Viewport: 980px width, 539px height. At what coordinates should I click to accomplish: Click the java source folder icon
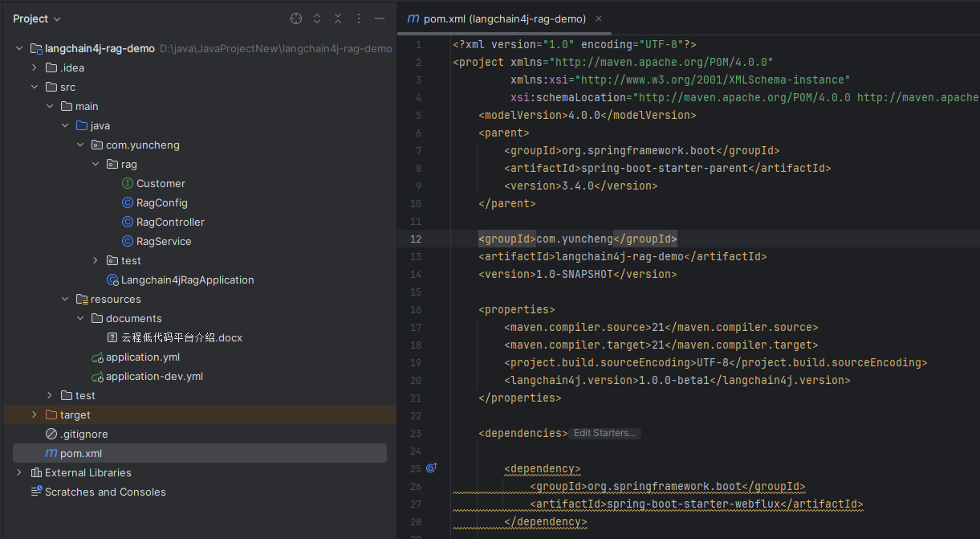[x=82, y=125]
